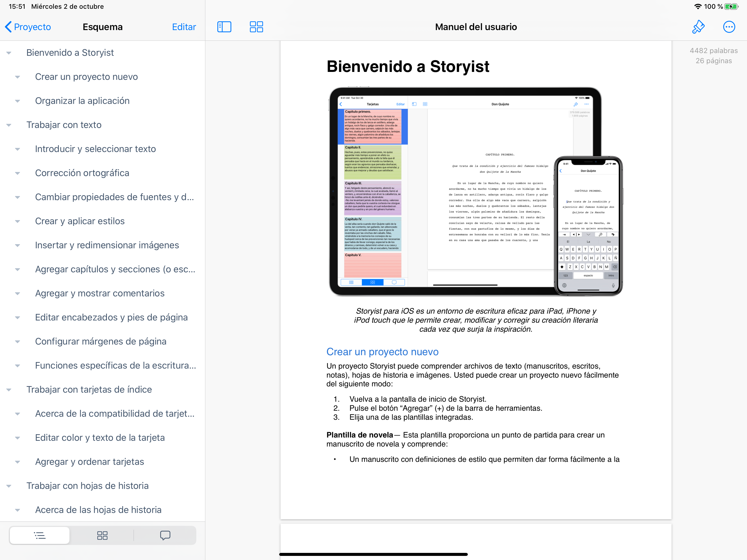Select Trabajar con hojas de historia
Screen dimensions: 747x560
click(x=87, y=486)
